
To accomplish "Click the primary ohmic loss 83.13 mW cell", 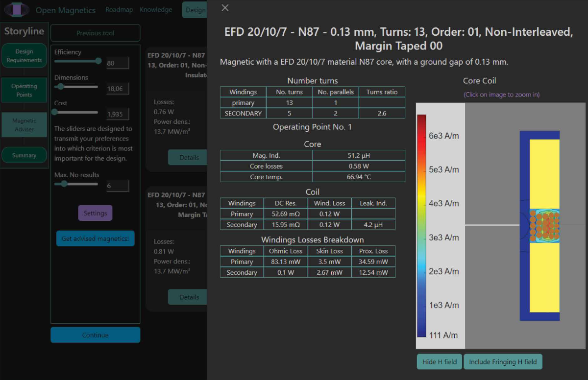I will pyautogui.click(x=285, y=261).
